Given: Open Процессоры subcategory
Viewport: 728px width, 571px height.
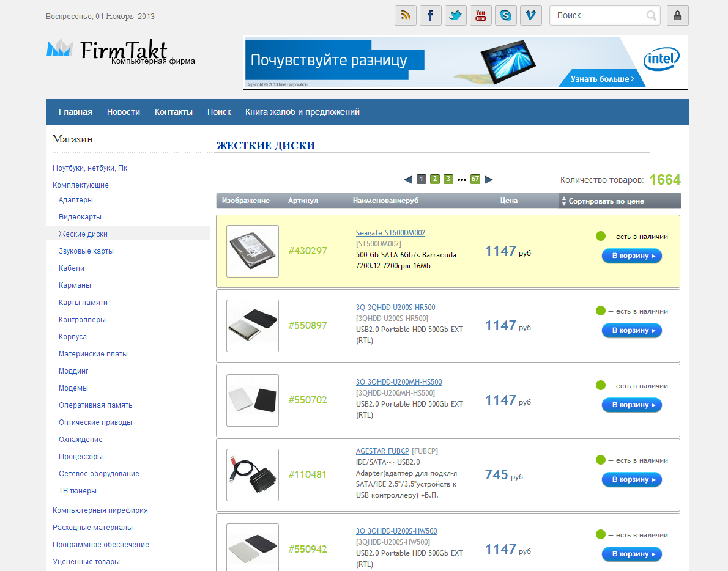Looking at the screenshot, I should pyautogui.click(x=80, y=457).
